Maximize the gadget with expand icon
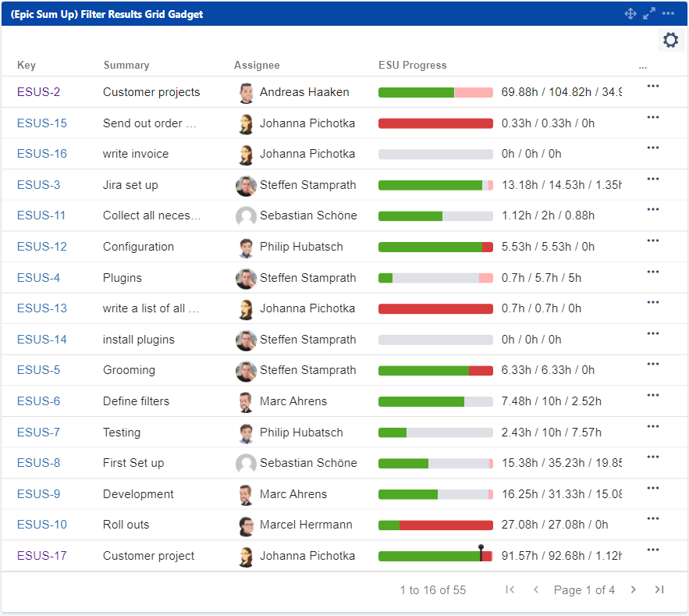This screenshot has width=689, height=616. click(649, 13)
